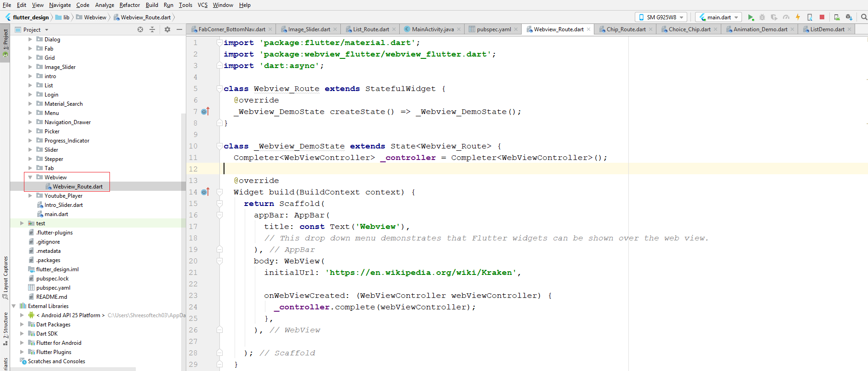
Task: Open the SDK Manager icon
Action: (x=849, y=17)
